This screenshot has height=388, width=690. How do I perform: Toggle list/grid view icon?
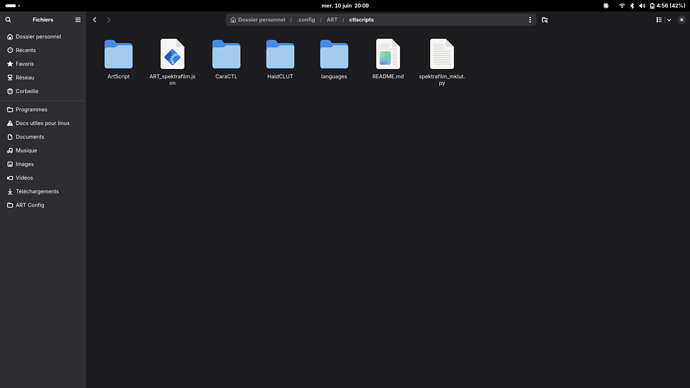(659, 20)
